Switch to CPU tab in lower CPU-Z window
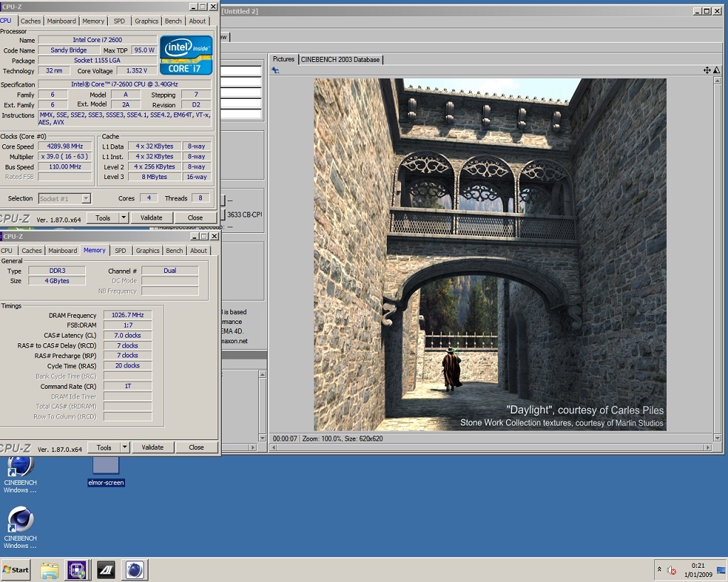Viewport: 728px width, 582px height. 7,250
